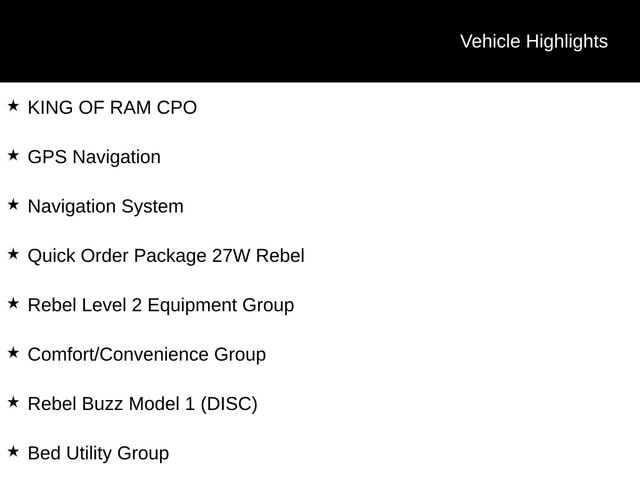Screen dimensions: 640x480
Task: Select Rebel Buzz Model 1 (DISC) text
Action: tap(142, 404)
